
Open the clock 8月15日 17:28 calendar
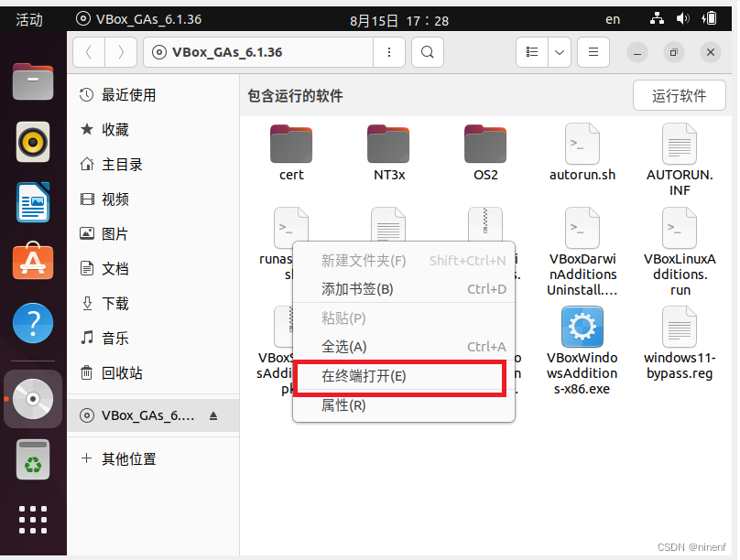pyautogui.click(x=399, y=20)
